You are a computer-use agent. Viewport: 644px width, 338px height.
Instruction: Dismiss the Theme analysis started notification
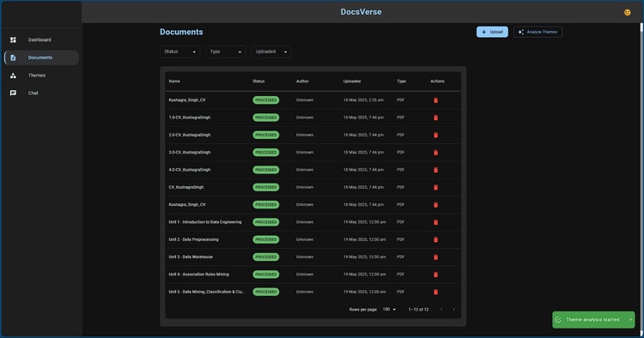(x=630, y=319)
